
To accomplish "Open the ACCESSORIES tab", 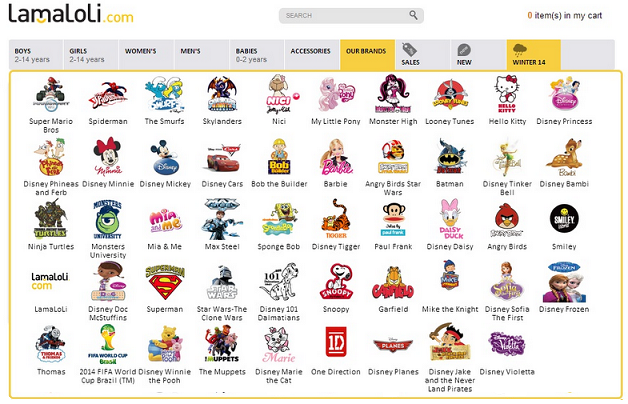I will pyautogui.click(x=312, y=55).
